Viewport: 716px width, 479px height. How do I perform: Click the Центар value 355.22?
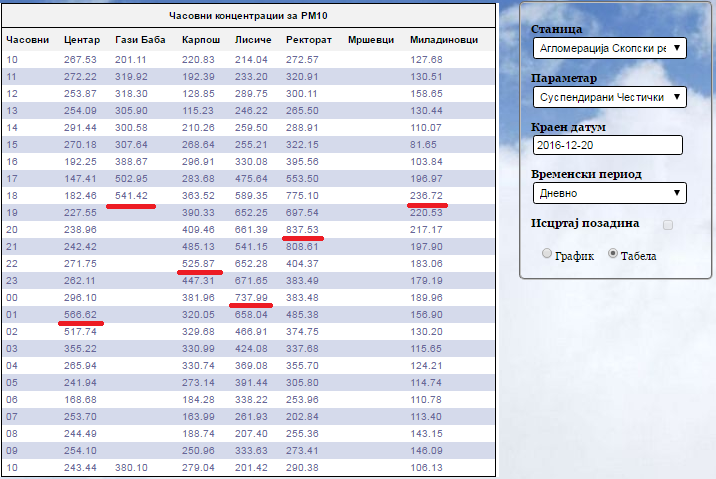[x=80, y=349]
